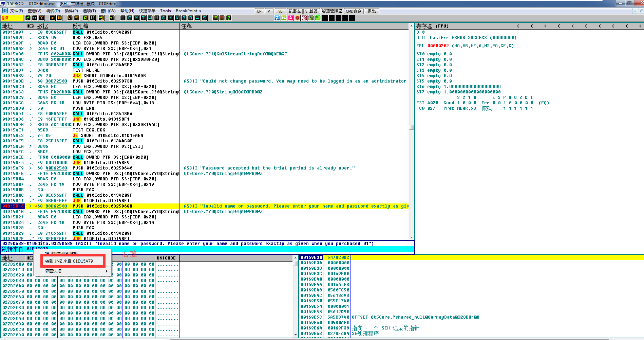This screenshot has width=644, height=340.
Task: Click the green window layout plugin icon
Action: click(318, 18)
